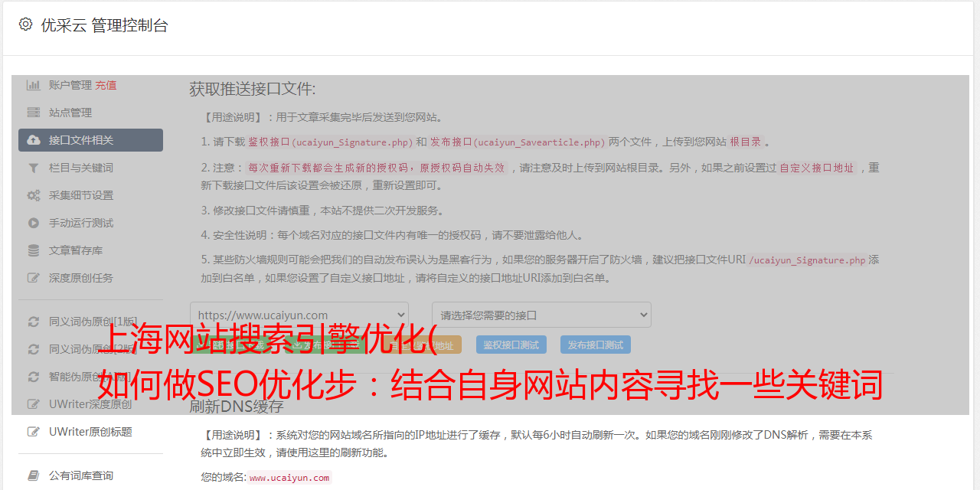Click the gears icon for 采集细节设置
This screenshot has width=980, height=490.
coord(34,195)
